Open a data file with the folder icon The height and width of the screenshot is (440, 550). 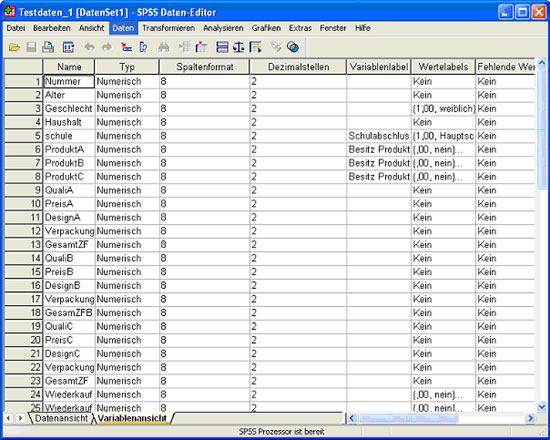click(14, 47)
